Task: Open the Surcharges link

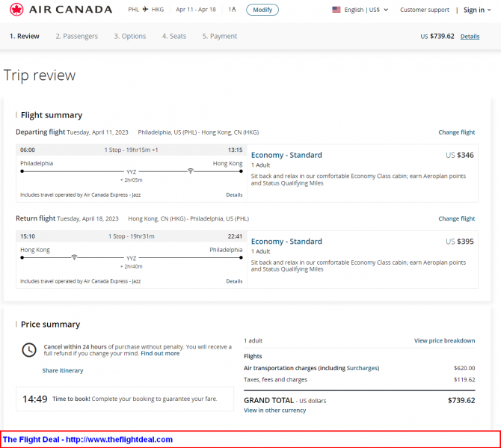Action: click(x=362, y=368)
